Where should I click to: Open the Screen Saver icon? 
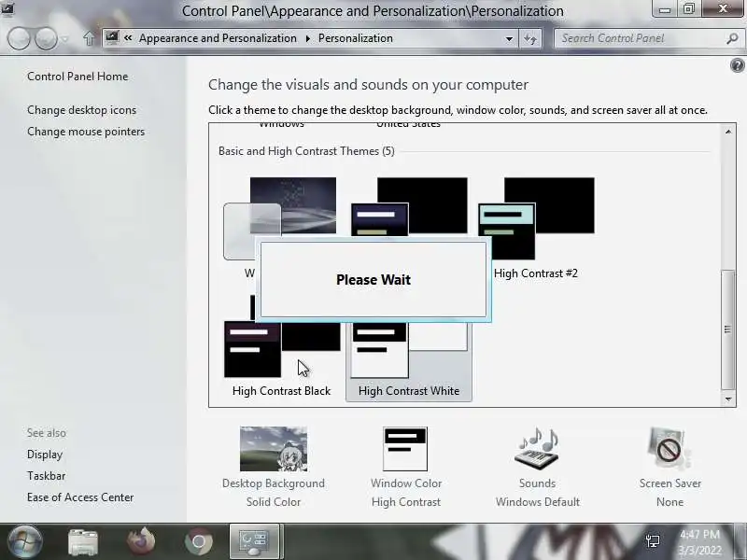[x=669, y=449]
